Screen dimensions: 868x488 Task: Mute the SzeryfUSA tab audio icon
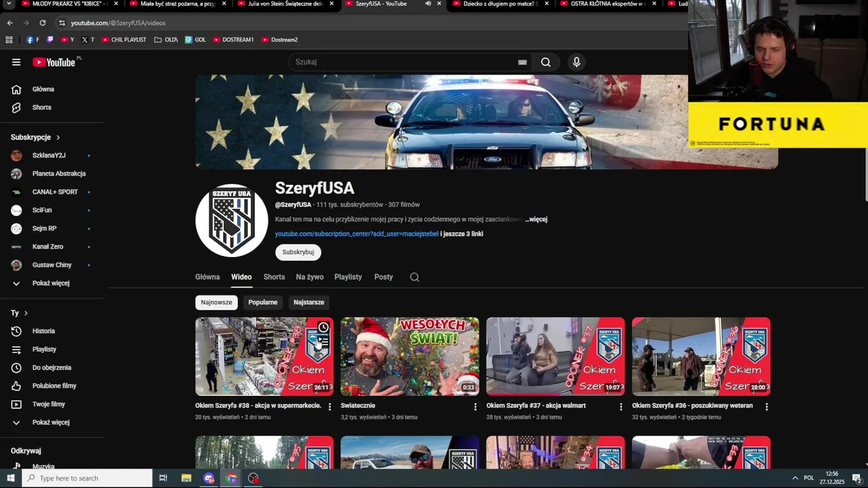428,3
